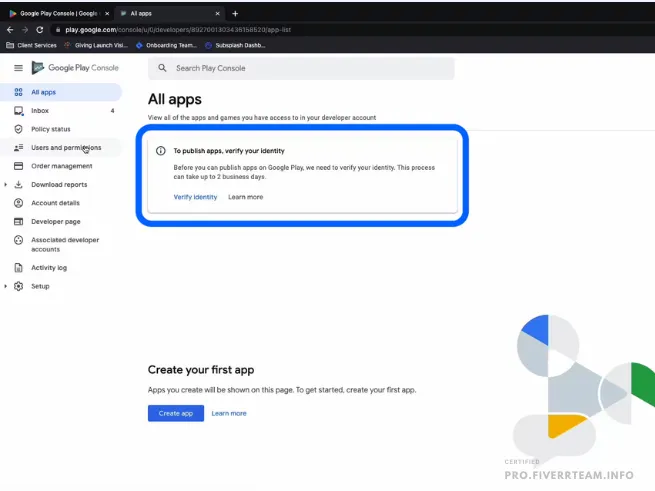Open Order management page
This screenshot has width=655, height=491.
61,166
